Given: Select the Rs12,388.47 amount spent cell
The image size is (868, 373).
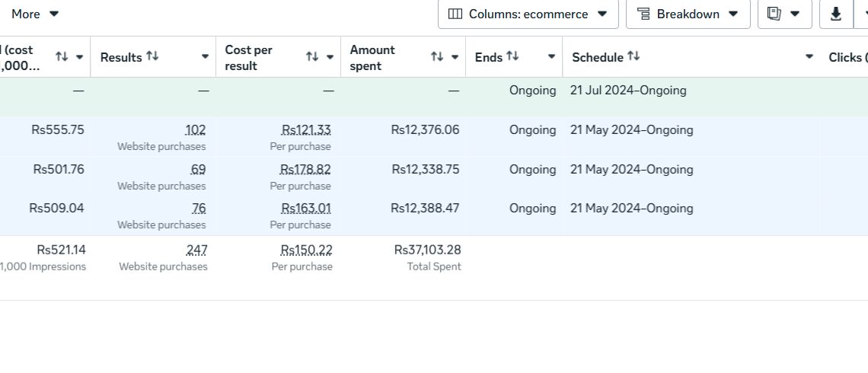Looking at the screenshot, I should pyautogui.click(x=425, y=209).
